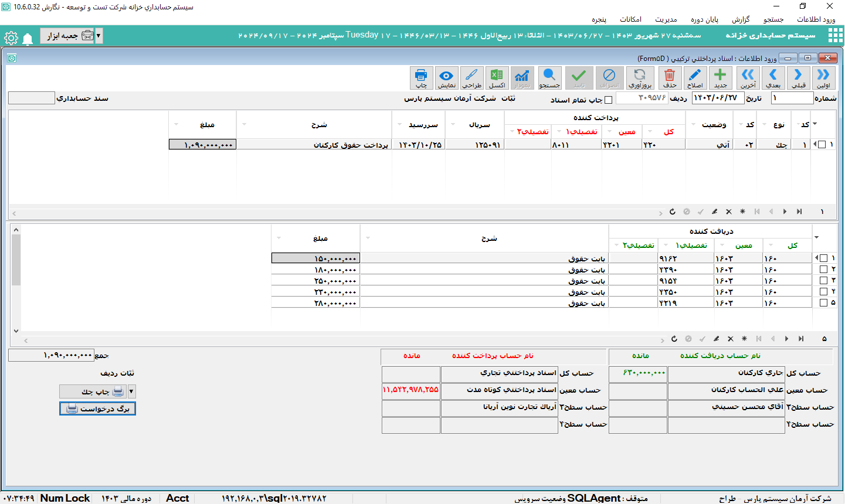Open the مدیریت menu

[666, 19]
